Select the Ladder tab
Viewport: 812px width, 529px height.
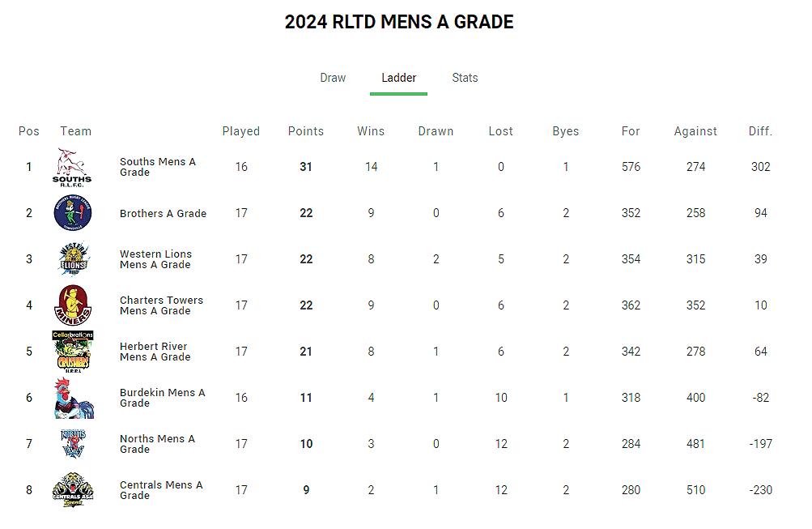click(399, 78)
